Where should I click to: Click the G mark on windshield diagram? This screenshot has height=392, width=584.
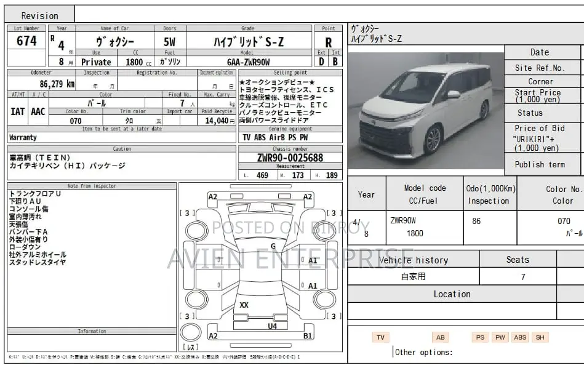click(273, 246)
